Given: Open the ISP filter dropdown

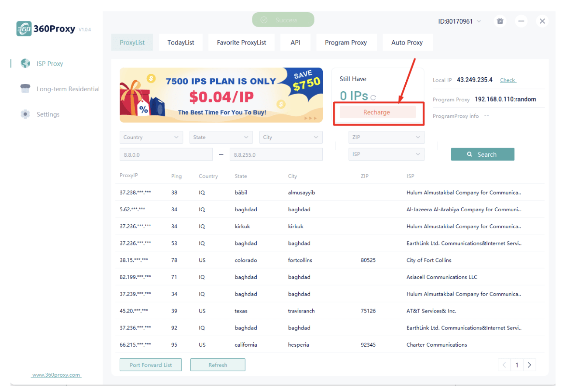Looking at the screenshot, I should [x=386, y=154].
